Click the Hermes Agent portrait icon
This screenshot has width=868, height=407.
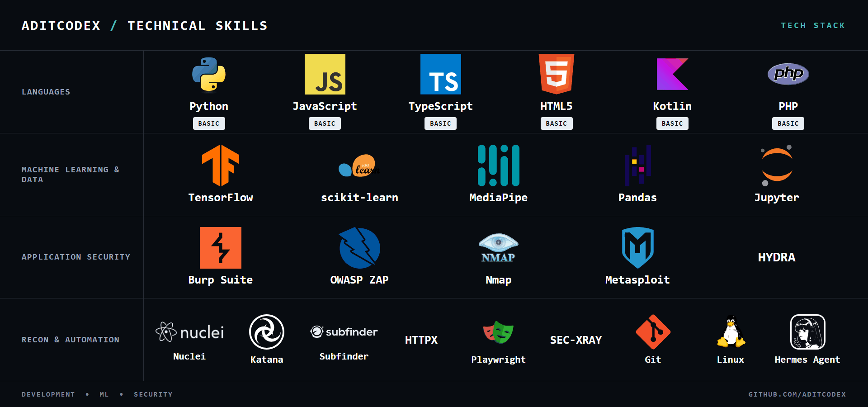tap(807, 332)
